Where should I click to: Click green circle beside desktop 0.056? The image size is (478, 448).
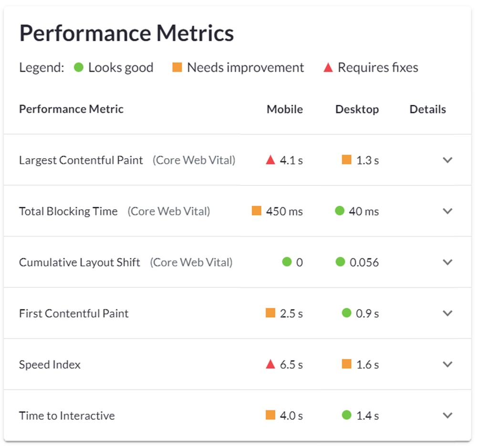[x=340, y=262]
